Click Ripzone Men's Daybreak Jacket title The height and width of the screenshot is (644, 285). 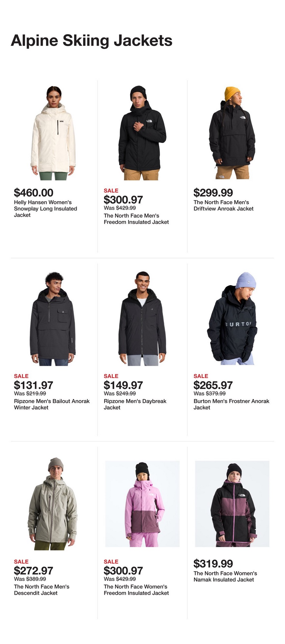coord(135,404)
